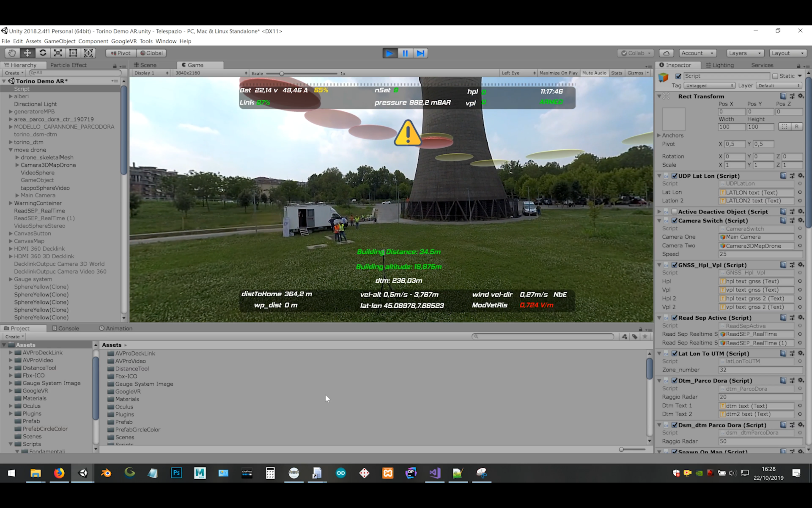Select the Transform tool in toolbar
The image size is (812, 508).
(x=88, y=53)
